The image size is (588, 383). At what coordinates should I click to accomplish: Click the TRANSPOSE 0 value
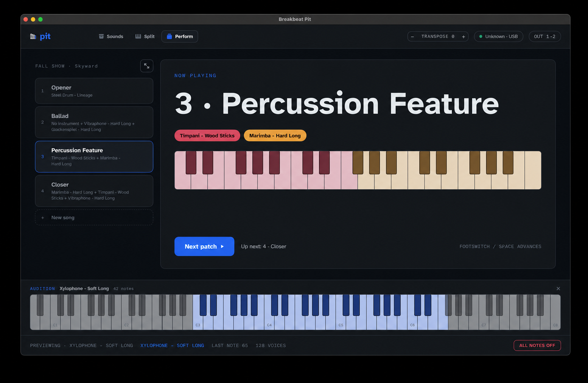438,37
